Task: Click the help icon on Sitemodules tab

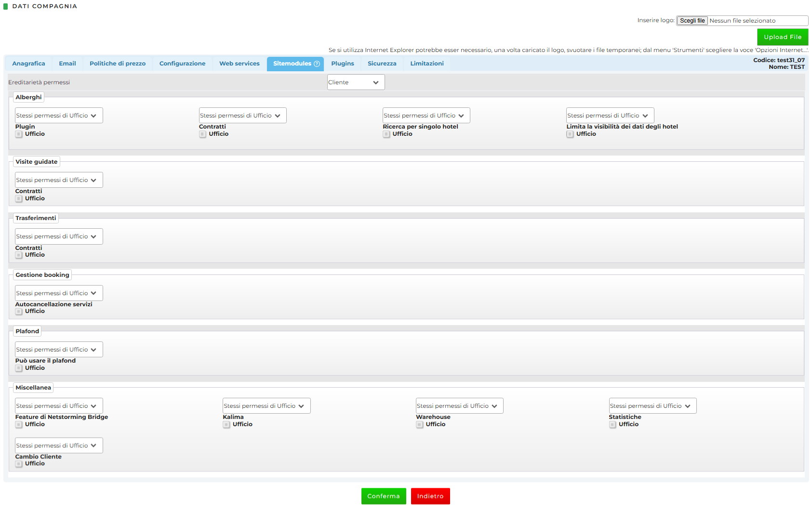Action: tap(317, 64)
